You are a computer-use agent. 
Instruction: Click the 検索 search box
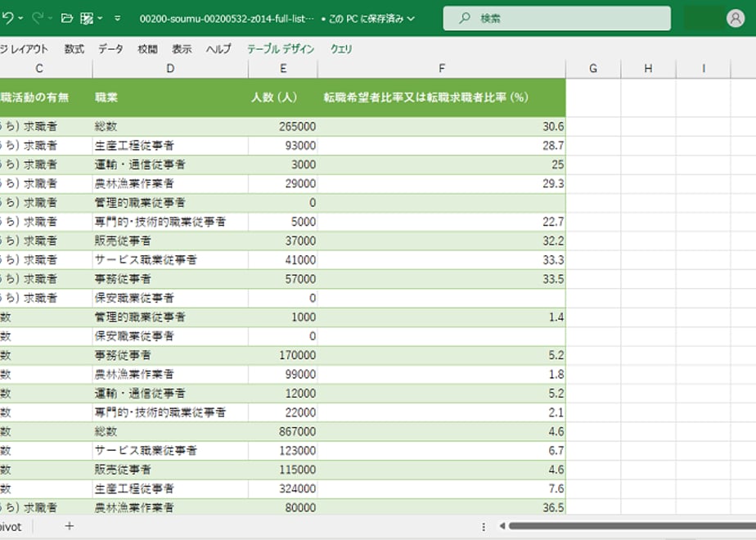(556, 18)
